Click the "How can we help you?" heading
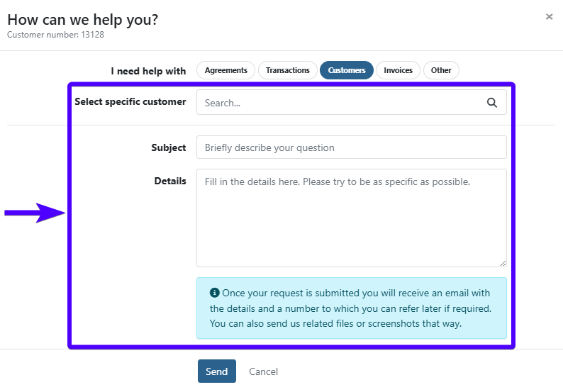The width and height of the screenshot is (563, 392). tap(82, 19)
